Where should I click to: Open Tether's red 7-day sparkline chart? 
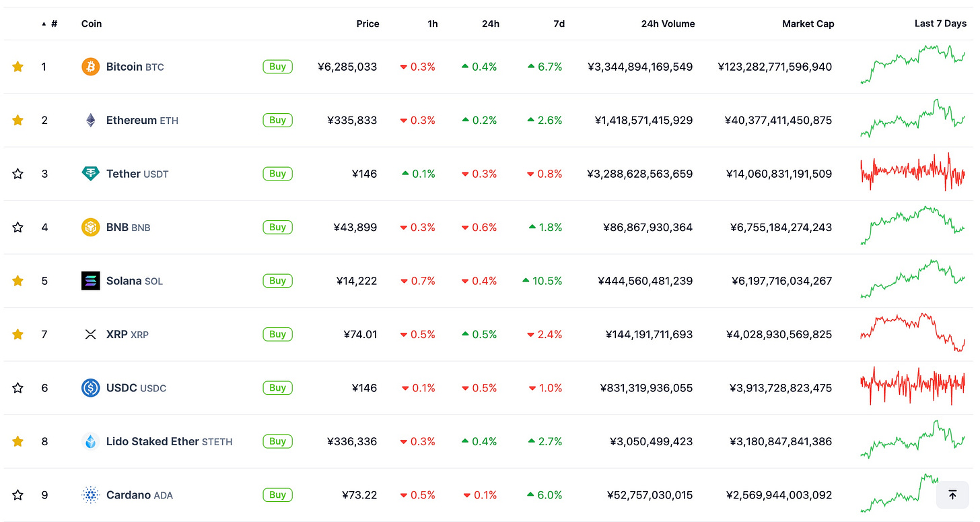(x=913, y=172)
